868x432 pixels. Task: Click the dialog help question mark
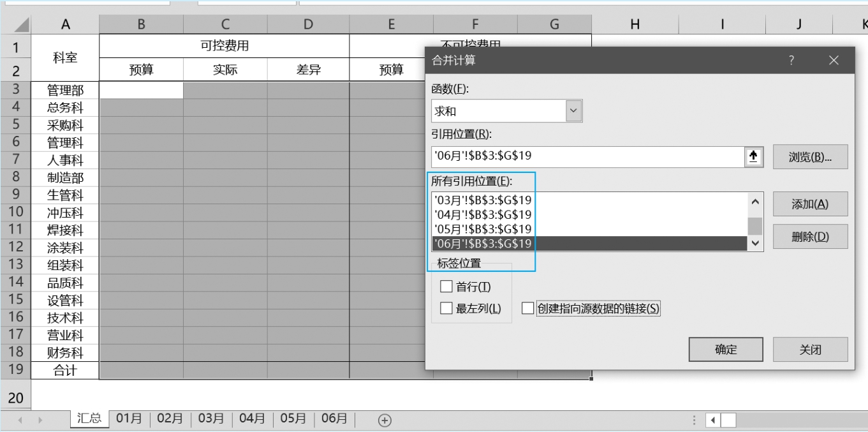click(791, 61)
